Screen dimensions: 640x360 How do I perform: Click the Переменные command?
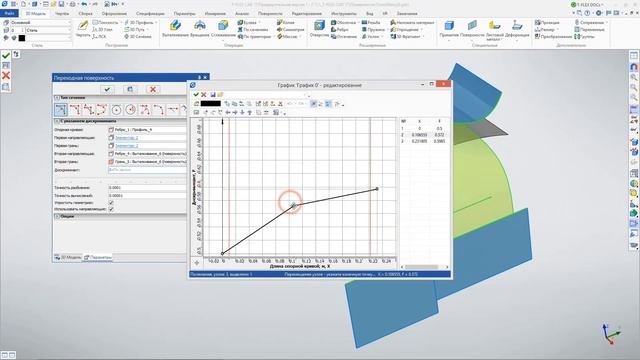tap(589, 29)
